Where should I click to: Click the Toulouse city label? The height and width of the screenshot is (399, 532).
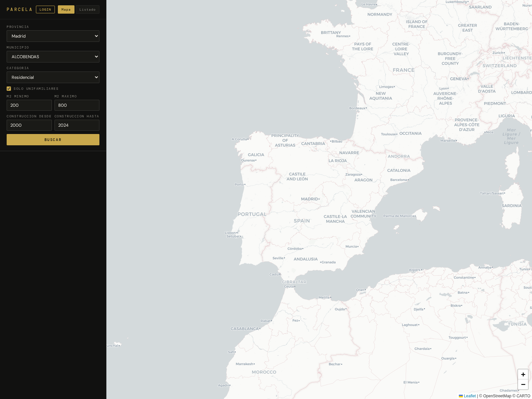coord(388,134)
